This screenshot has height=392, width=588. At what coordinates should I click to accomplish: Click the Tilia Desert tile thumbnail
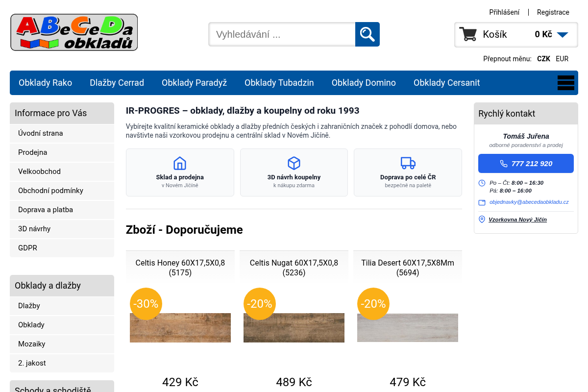coord(408,328)
